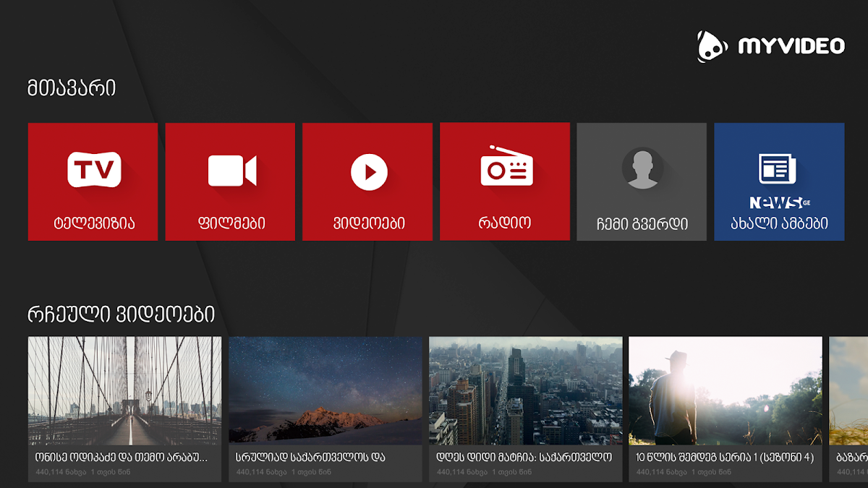Viewport: 868px width, 488px height.
Task: Select the ფილმები tile label
Action: point(230,223)
